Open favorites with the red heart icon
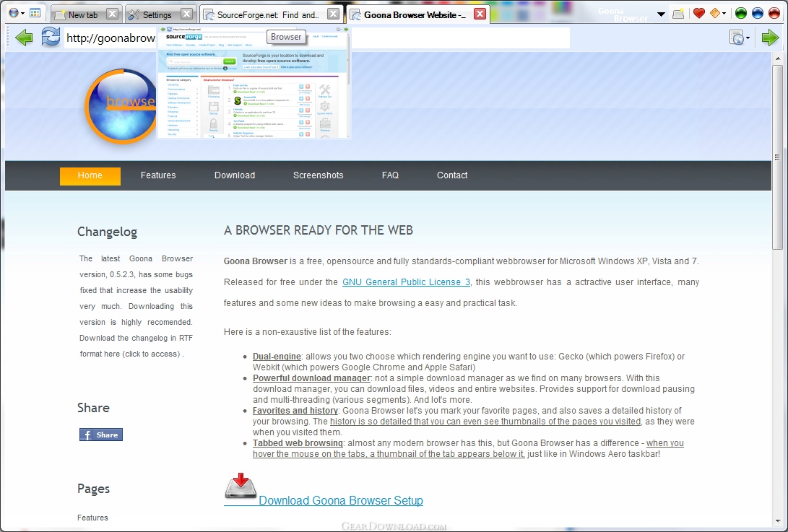Screen dimensions: 788x532 point(698,14)
